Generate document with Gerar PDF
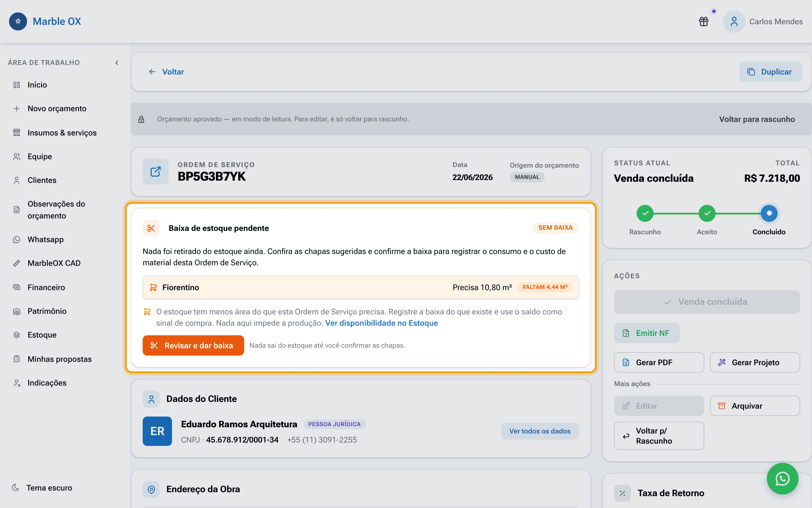Image resolution: width=812 pixels, height=508 pixels. [659, 363]
